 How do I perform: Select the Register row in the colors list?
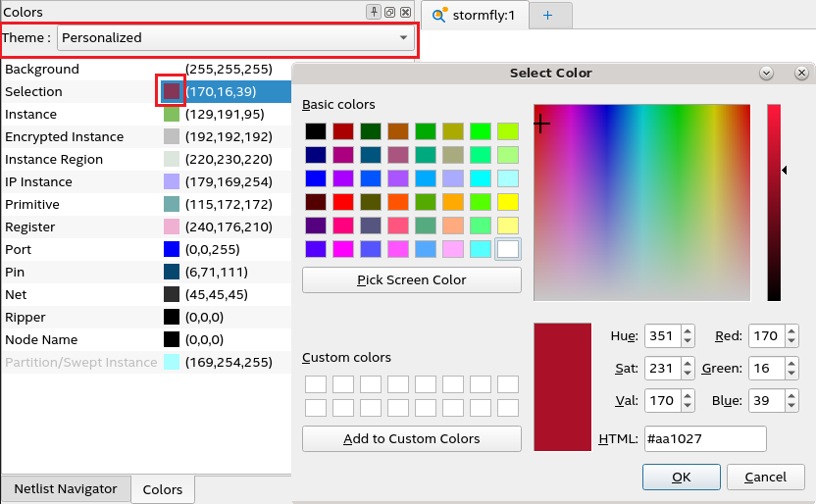(x=78, y=227)
